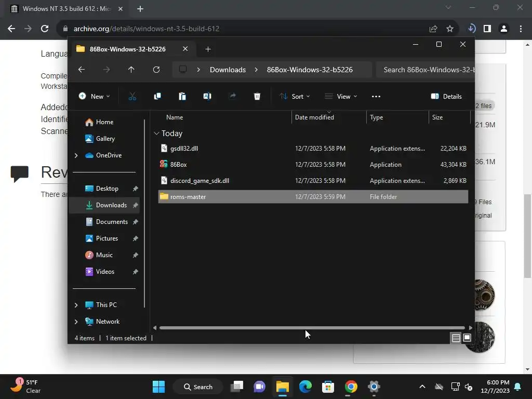Open Settings gear on the taskbar

click(374, 387)
